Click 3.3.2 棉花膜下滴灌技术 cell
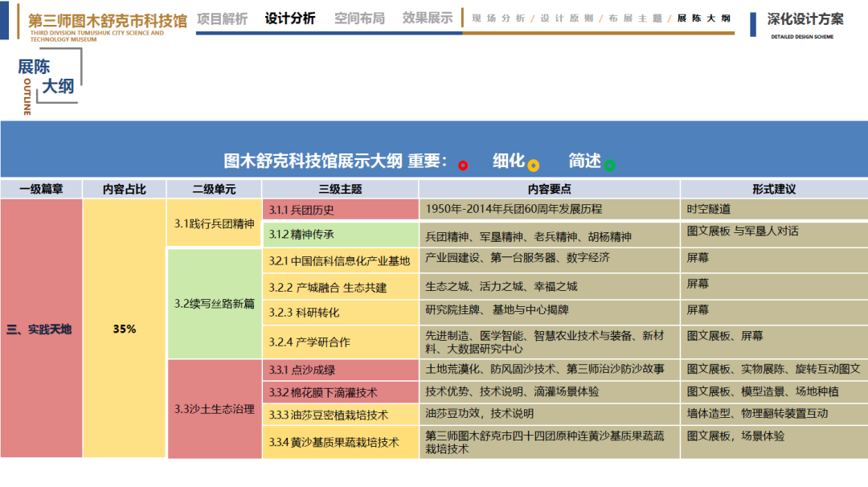 point(341,392)
